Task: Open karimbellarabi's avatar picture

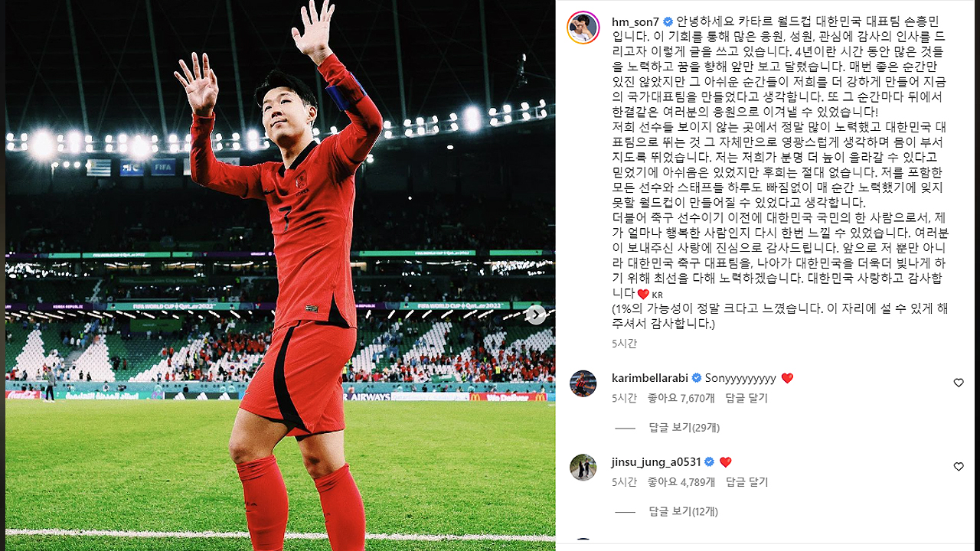Action: 583,383
